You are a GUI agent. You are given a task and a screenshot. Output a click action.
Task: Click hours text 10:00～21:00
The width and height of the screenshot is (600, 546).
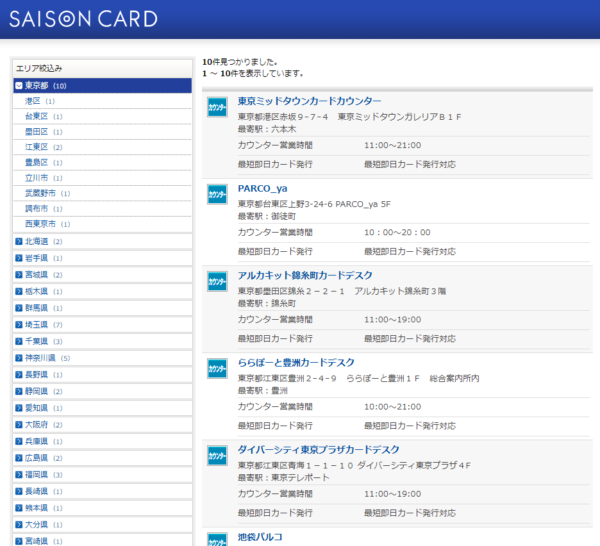(x=393, y=407)
